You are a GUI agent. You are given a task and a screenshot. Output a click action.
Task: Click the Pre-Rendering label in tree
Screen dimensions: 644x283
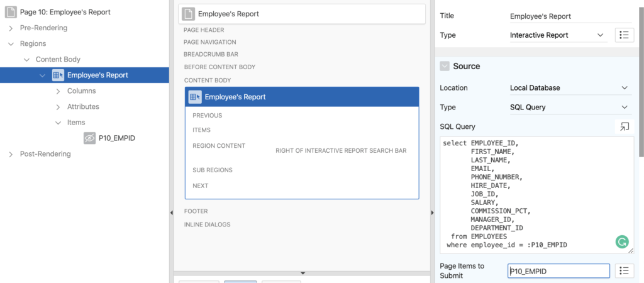pyautogui.click(x=43, y=28)
